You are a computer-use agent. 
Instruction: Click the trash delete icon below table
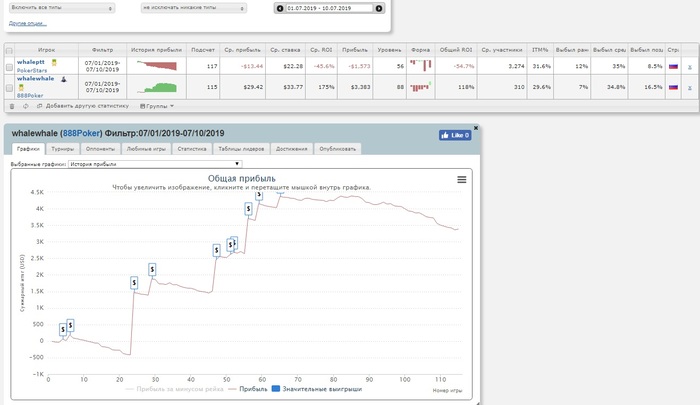click(x=12, y=106)
